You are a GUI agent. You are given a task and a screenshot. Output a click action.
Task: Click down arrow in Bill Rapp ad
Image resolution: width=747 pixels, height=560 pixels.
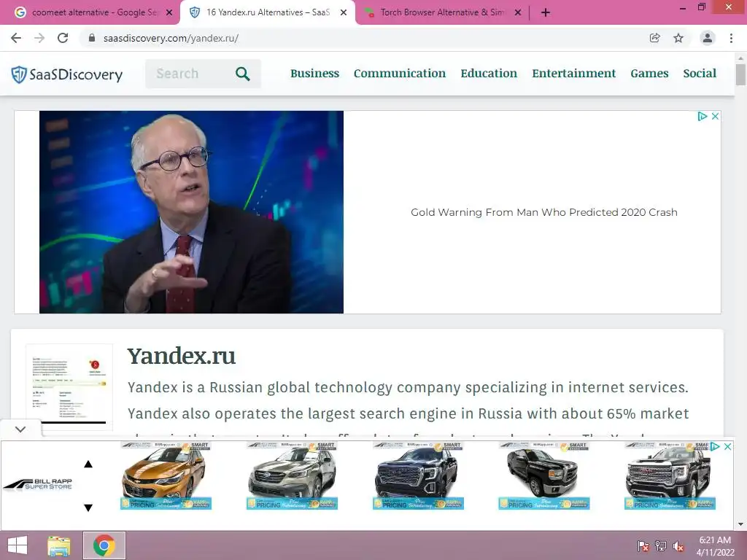click(88, 507)
